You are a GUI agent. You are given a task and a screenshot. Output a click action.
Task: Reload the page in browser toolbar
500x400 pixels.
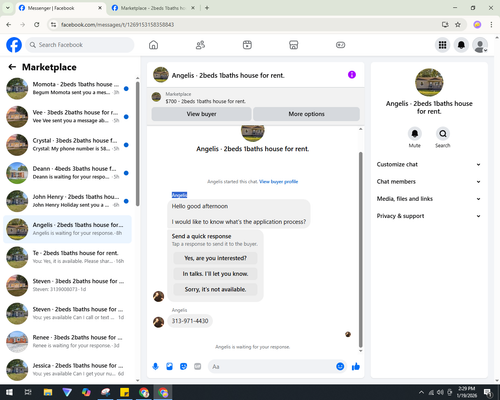pyautogui.click(x=37, y=25)
